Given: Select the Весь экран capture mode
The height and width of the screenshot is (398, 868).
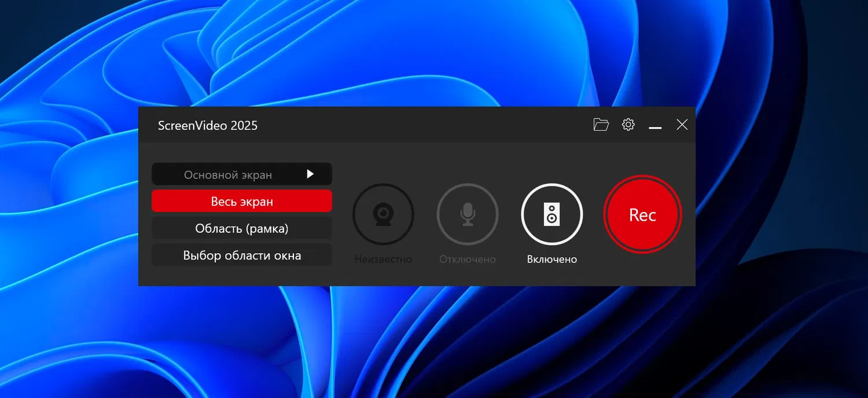Looking at the screenshot, I should coord(242,201).
